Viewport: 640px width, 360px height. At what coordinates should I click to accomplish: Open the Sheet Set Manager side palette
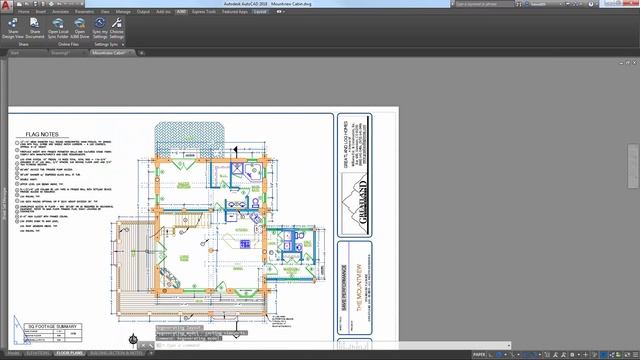[4, 204]
